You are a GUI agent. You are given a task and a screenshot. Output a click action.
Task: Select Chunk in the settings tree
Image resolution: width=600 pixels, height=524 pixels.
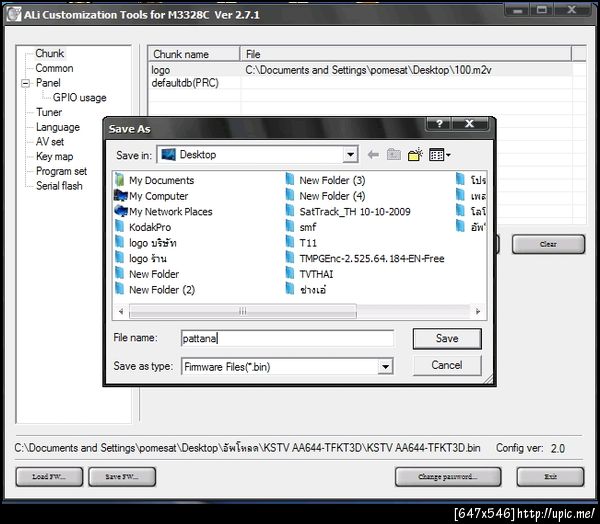tap(50, 53)
